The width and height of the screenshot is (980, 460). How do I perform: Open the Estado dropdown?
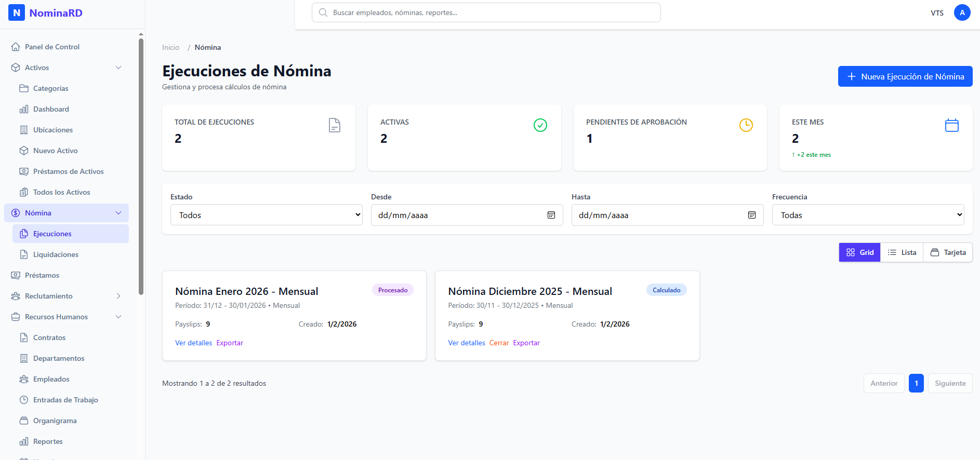(x=267, y=215)
